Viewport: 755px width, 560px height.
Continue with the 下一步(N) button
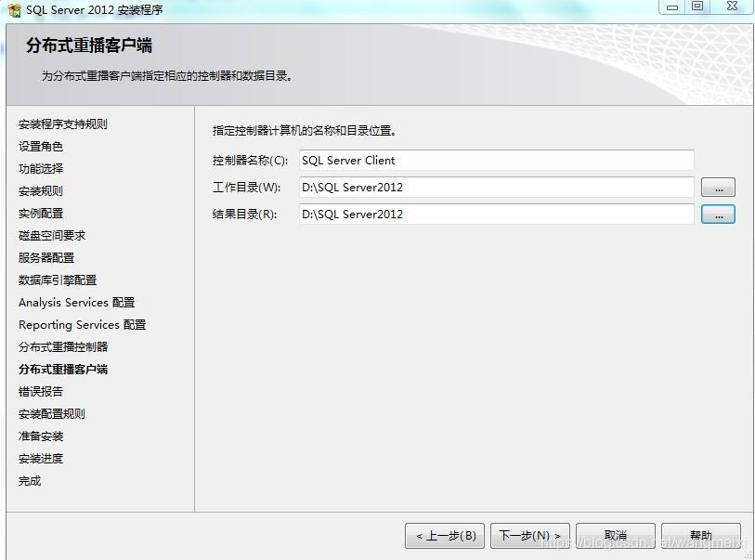pyautogui.click(x=530, y=536)
